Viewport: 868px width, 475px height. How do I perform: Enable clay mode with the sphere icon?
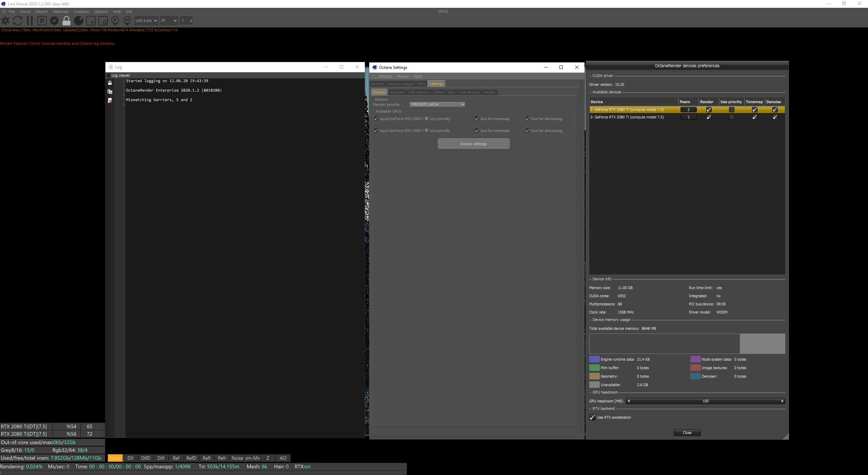pos(79,21)
